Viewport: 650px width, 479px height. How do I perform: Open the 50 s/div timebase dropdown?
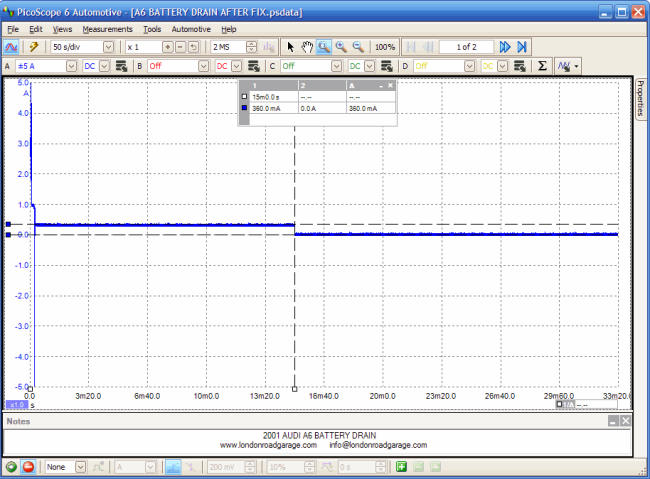[107, 47]
